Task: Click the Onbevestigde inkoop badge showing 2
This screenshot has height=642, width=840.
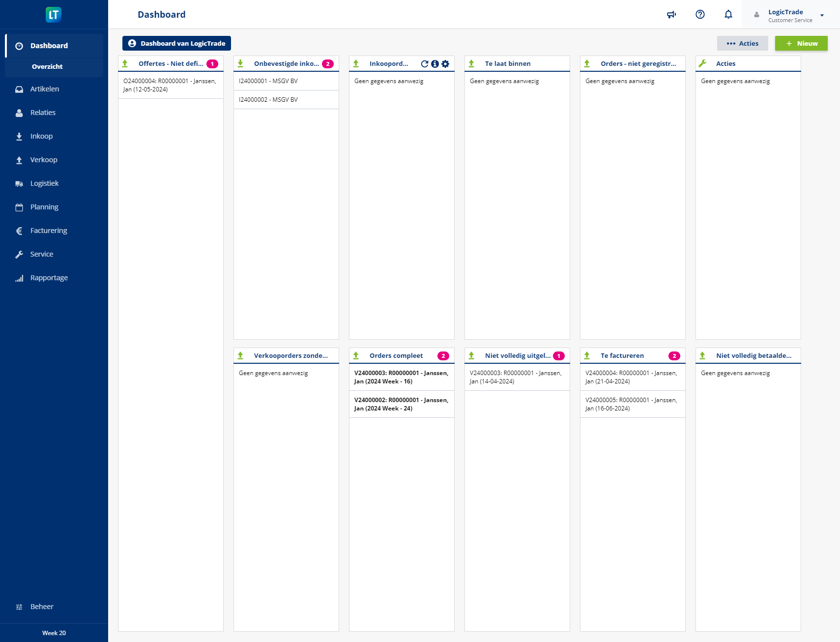Action: (328, 64)
